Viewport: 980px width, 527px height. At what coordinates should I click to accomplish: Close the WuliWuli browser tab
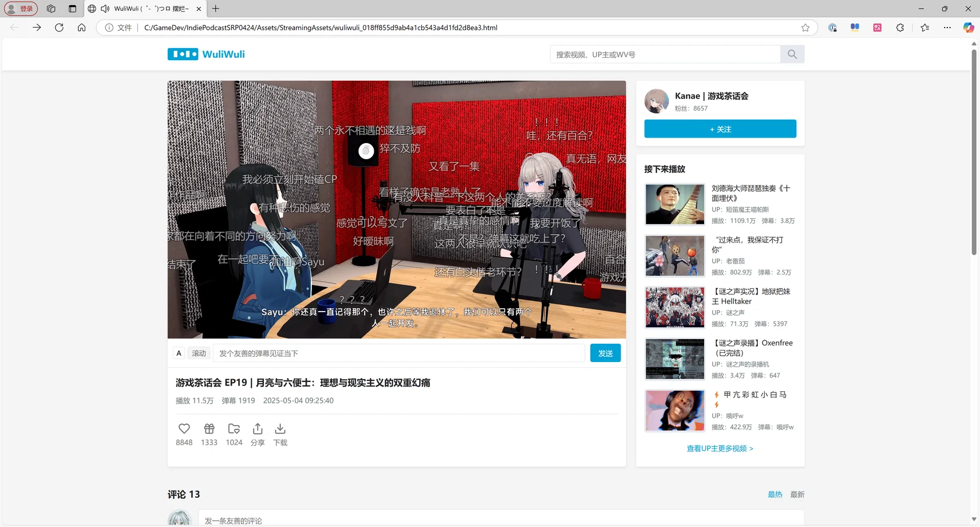pos(199,9)
